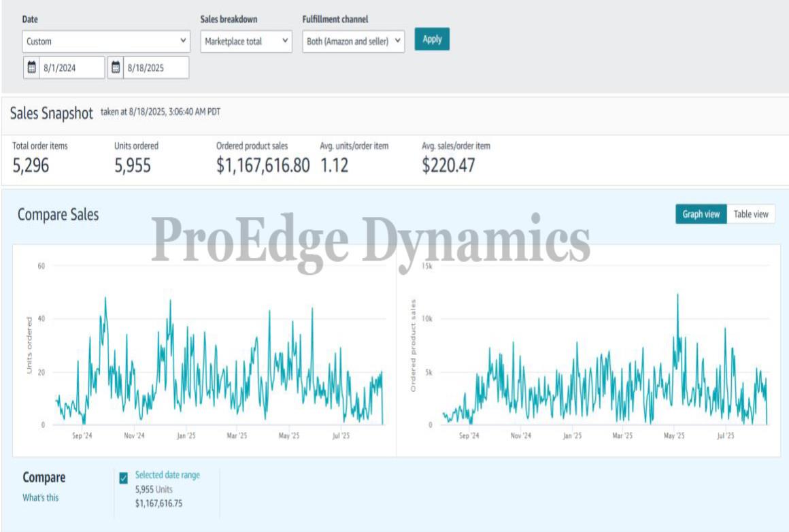The width and height of the screenshot is (789, 532).
Task: Focus the end date field showing 8/18/2025
Action: (155, 67)
